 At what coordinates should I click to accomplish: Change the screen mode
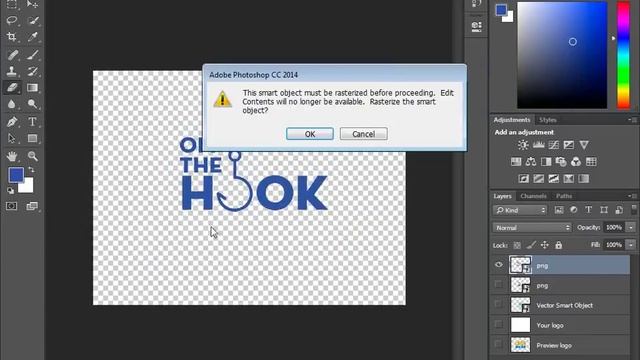click(x=32, y=206)
